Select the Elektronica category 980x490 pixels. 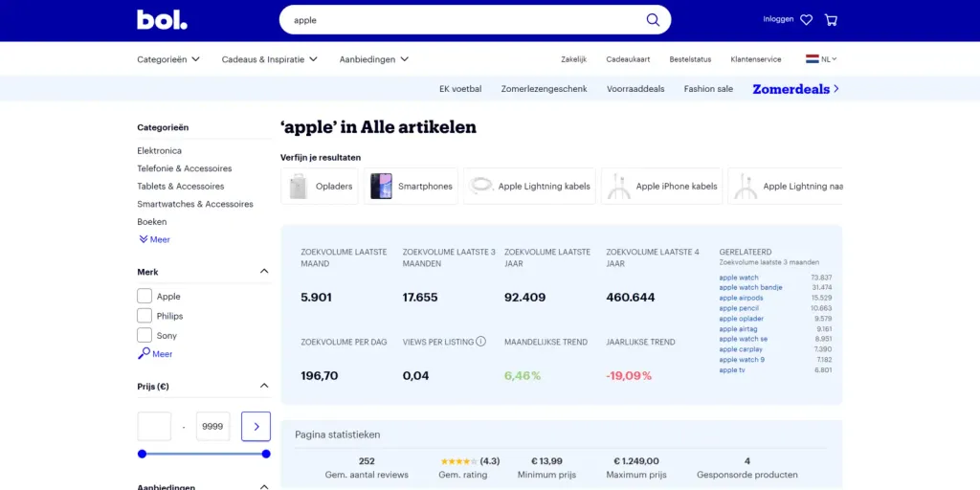point(160,150)
